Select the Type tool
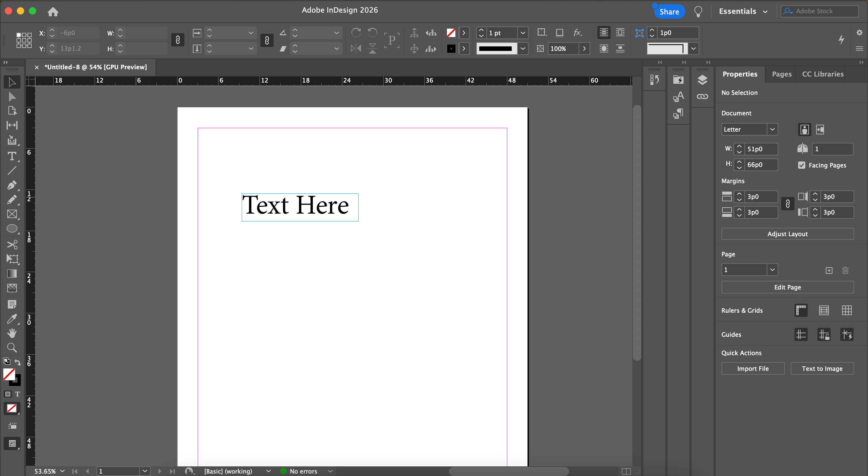 (x=12, y=156)
